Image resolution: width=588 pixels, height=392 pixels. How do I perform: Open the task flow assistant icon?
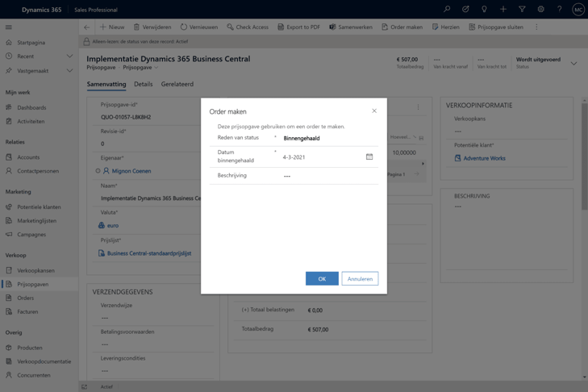[465, 9]
